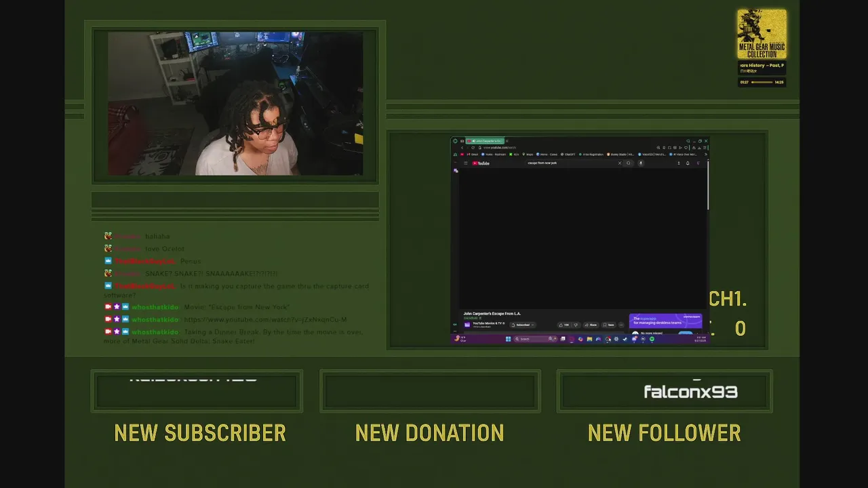868x488 pixels.
Task: Open File Explorer from the captured taskbar
Action: [x=589, y=339]
